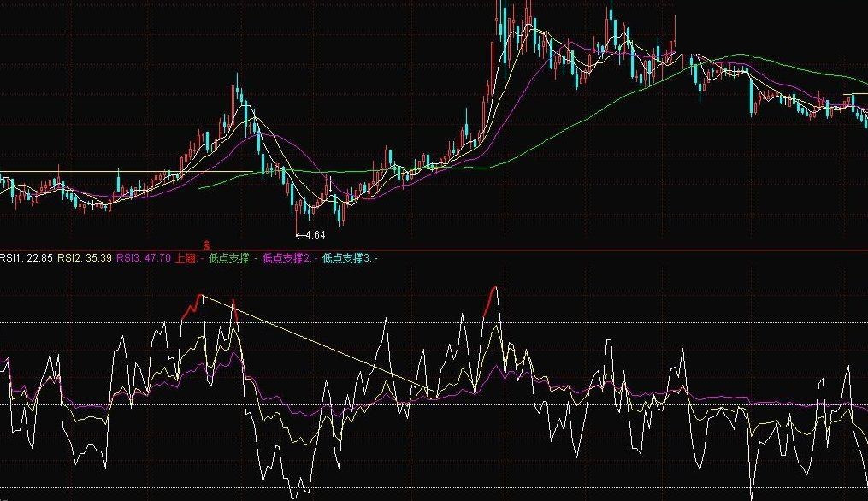
Task: Click the green 低点支撑 label
Action: [233, 258]
